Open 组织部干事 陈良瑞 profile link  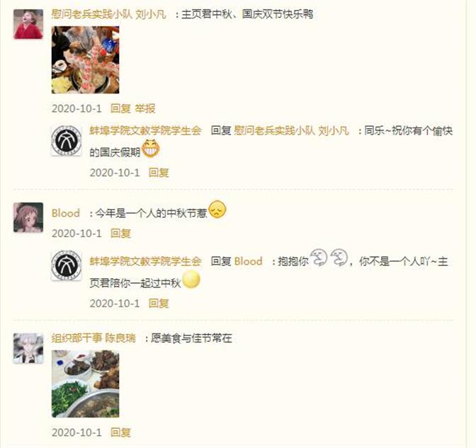point(93,338)
